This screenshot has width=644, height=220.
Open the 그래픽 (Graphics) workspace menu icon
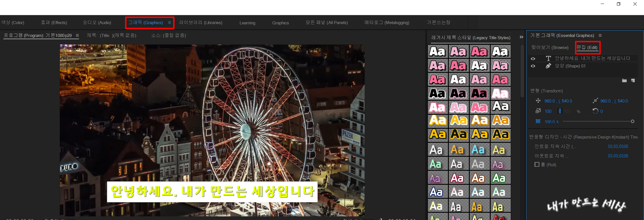(x=169, y=23)
